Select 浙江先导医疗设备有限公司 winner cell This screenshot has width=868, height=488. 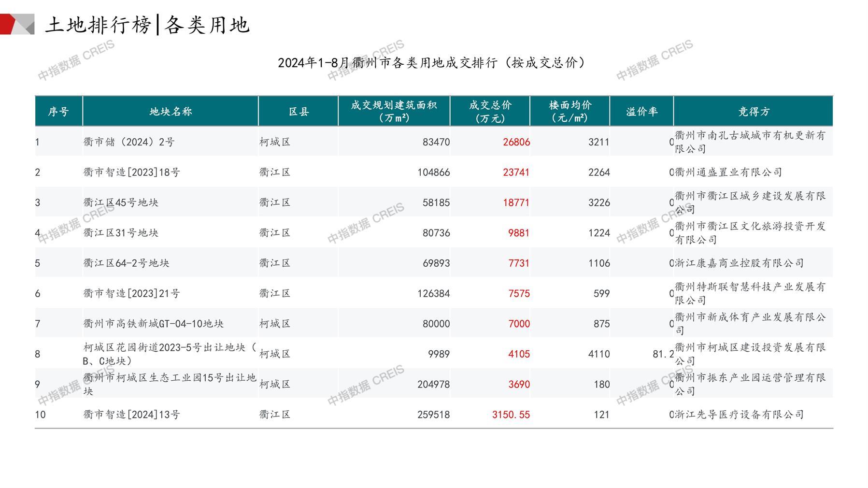pyautogui.click(x=739, y=415)
